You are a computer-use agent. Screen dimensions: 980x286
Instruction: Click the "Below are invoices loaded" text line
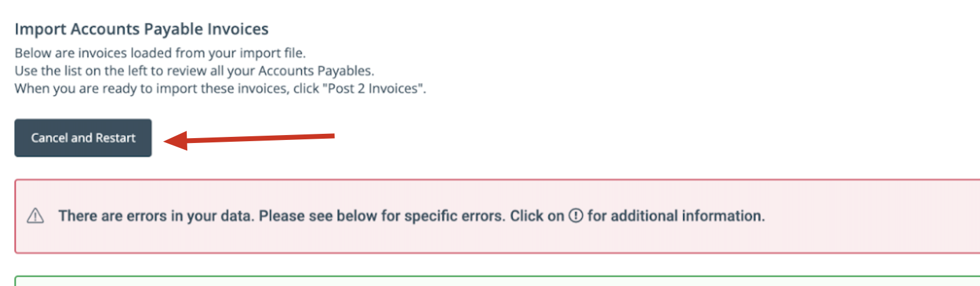160,53
